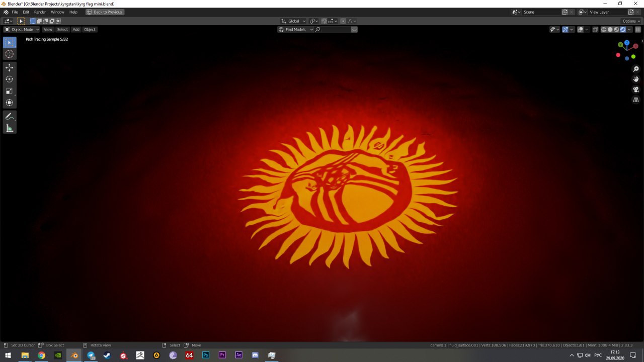This screenshot has width=644, height=362.
Task: Open the viewport Add menu
Action: (76, 30)
